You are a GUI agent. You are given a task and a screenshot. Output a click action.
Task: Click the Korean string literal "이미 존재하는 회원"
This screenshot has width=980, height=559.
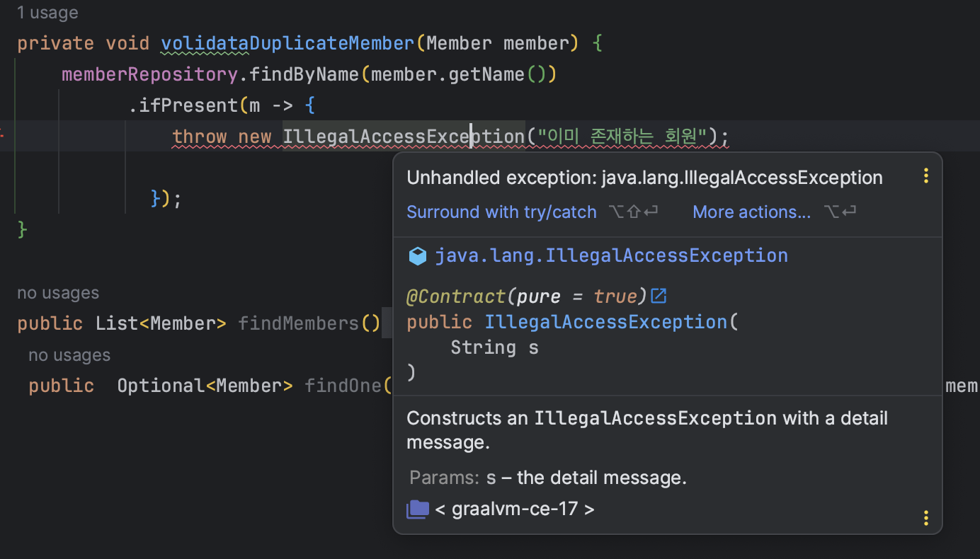622,137
